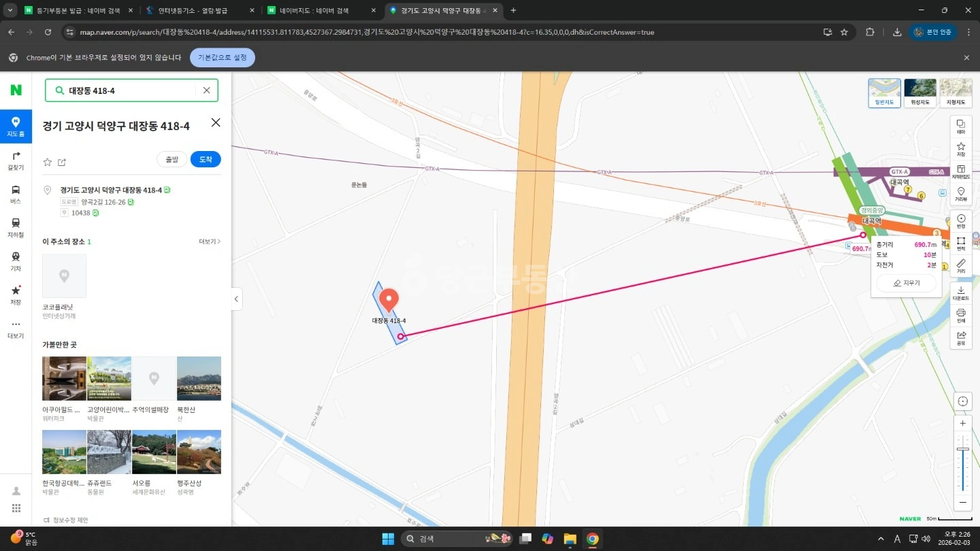This screenshot has height=551, width=980.
Task: Open the 더보기 more menu in sidebar
Action: [16, 329]
